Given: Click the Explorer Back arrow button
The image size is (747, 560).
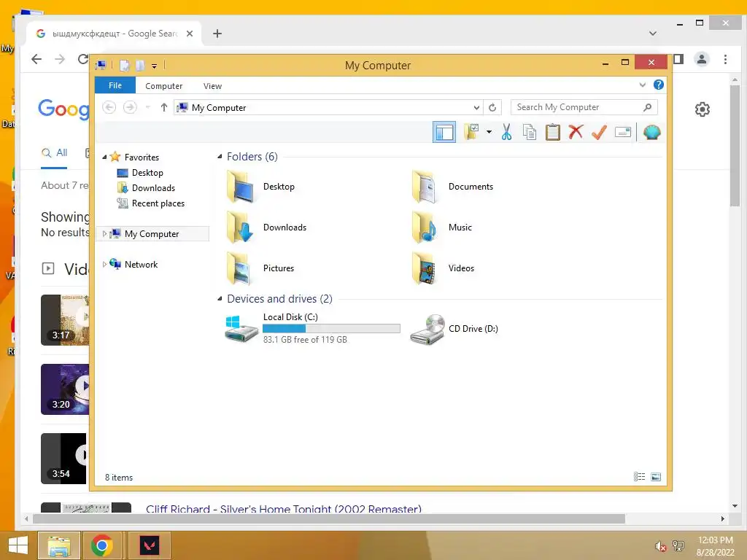Looking at the screenshot, I should [109, 107].
